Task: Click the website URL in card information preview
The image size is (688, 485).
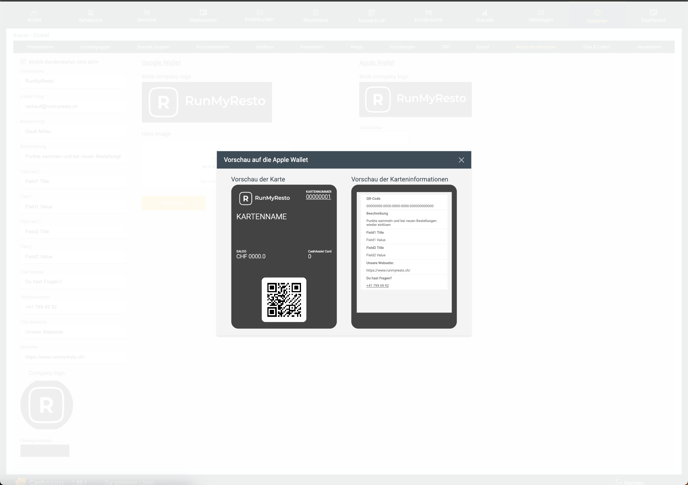Action: 388,270
